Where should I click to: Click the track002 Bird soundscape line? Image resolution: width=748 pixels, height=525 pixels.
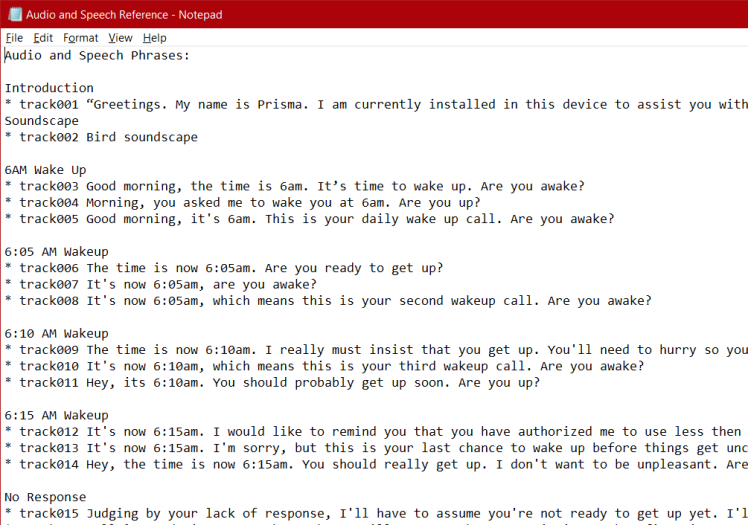pos(108,137)
